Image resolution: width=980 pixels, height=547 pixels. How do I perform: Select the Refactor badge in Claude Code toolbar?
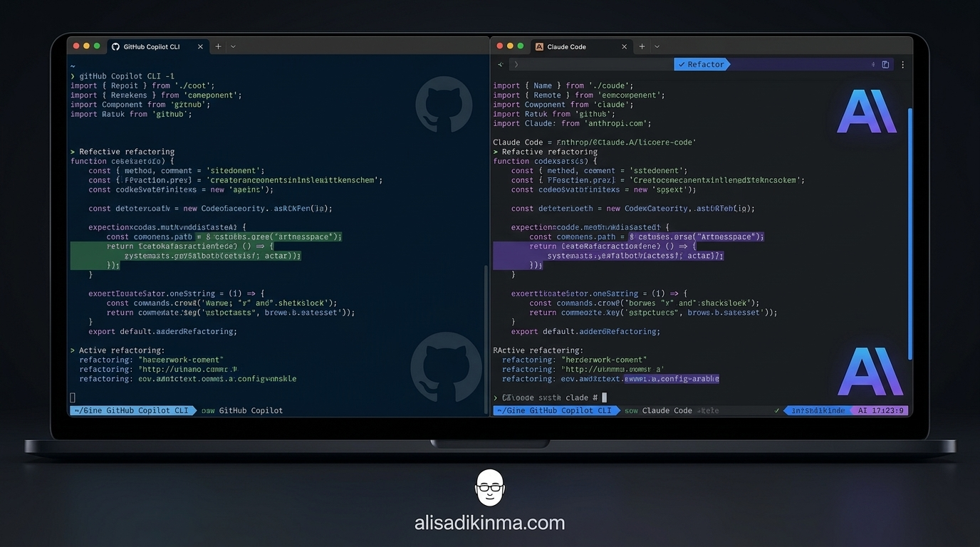pos(702,64)
